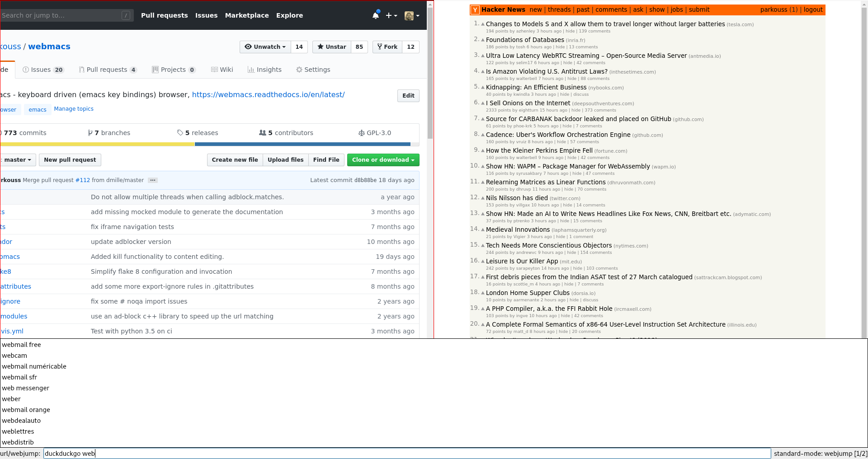Click Upload files button
The height and width of the screenshot is (459, 868).
(285, 160)
